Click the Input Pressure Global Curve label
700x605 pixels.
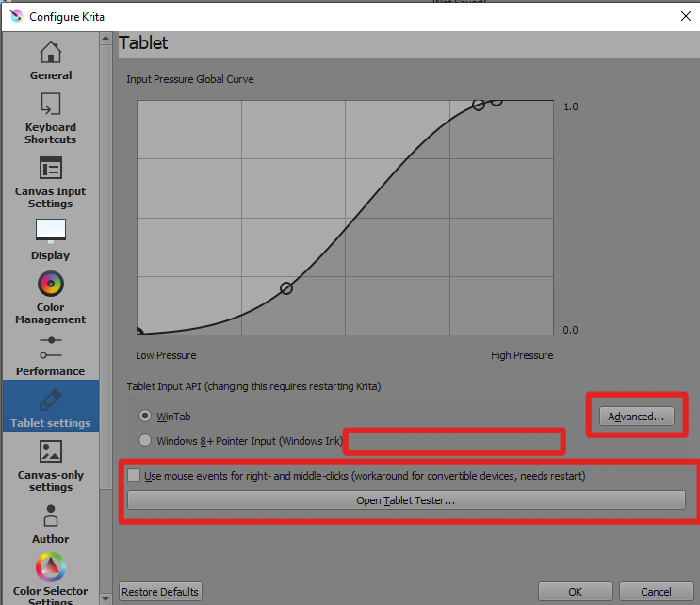point(189,79)
